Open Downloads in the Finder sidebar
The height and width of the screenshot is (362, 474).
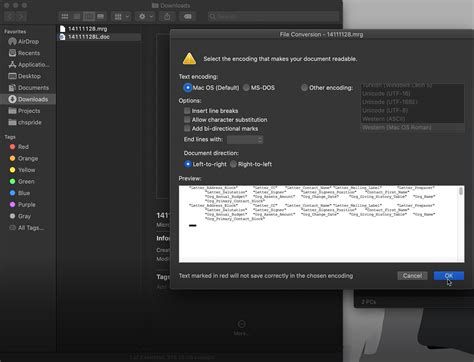point(28,99)
